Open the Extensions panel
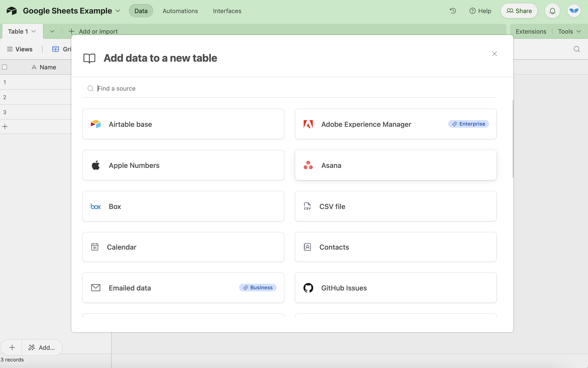The image size is (588, 368). point(531,31)
